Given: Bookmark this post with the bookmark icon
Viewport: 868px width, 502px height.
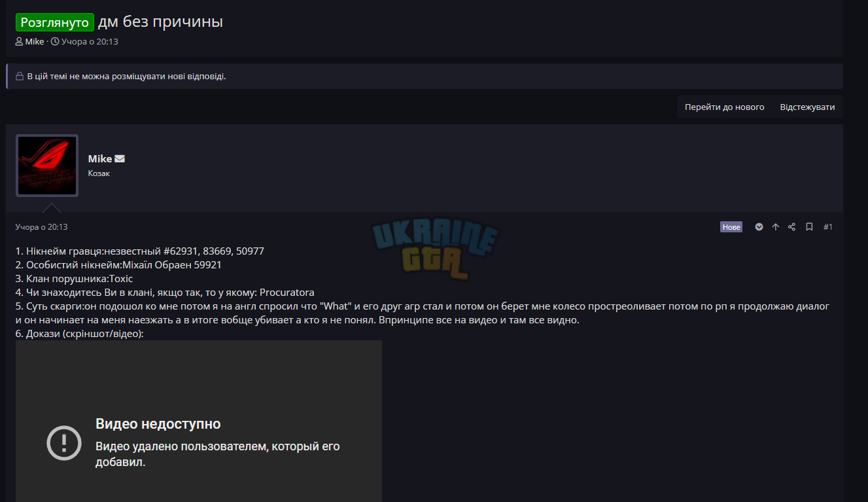Looking at the screenshot, I should coord(809,227).
